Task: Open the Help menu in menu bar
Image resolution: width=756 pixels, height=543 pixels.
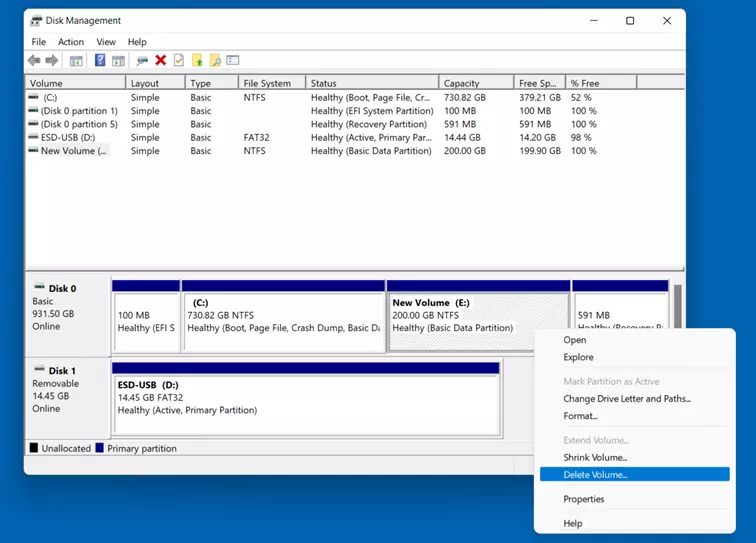Action: pyautogui.click(x=137, y=42)
